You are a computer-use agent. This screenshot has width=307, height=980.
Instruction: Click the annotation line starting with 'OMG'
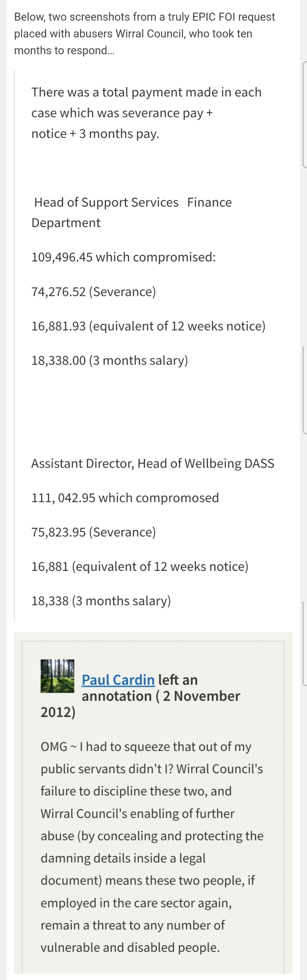[x=146, y=747]
